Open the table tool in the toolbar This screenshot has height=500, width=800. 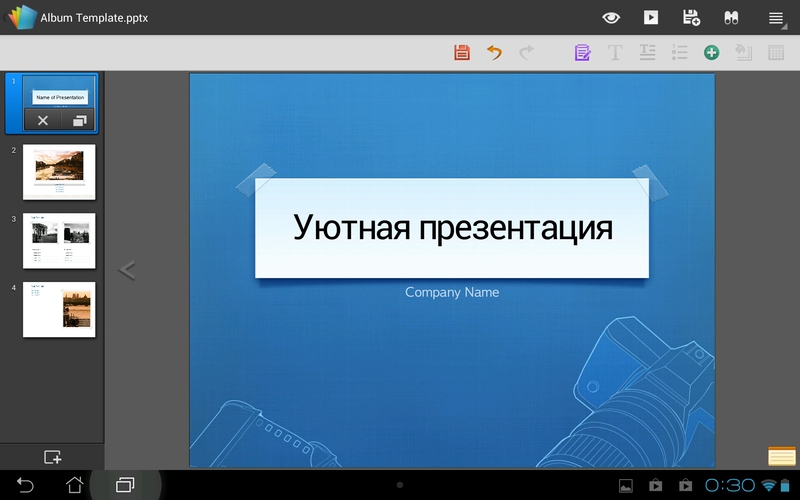776,53
